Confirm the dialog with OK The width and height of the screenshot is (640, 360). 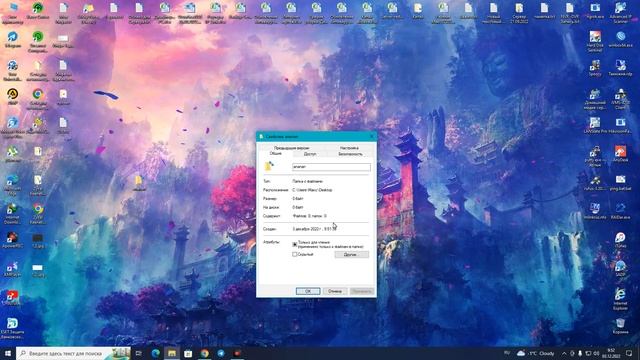point(308,291)
